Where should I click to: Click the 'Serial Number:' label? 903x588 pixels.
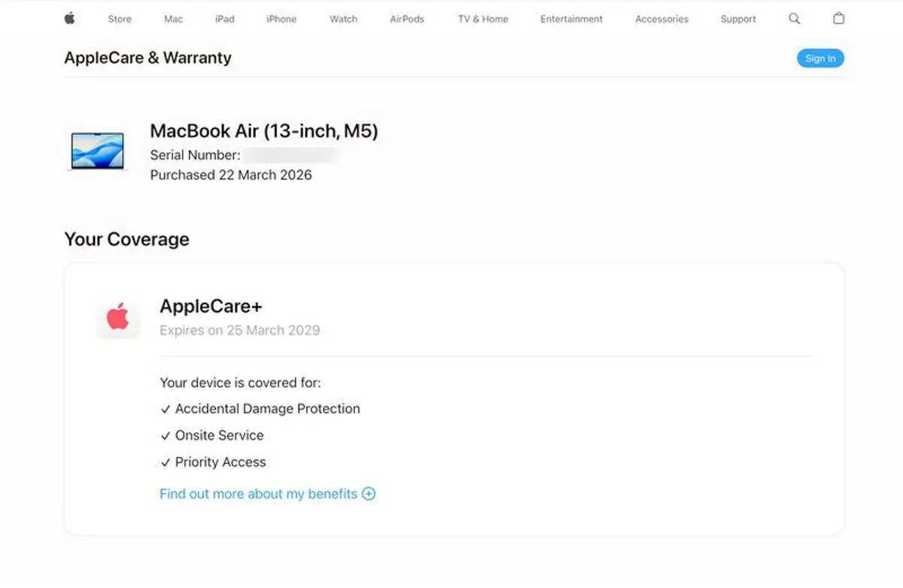pyautogui.click(x=196, y=156)
